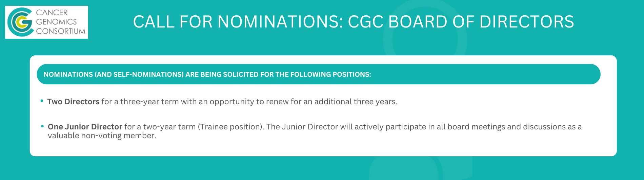Click the bold One Junior Director text
Viewport: 644px width, 180px height.
85,127
